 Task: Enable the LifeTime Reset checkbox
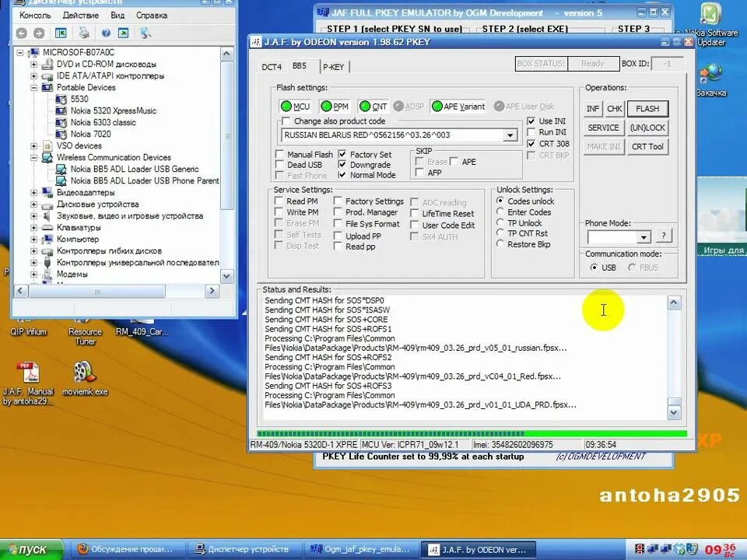point(415,214)
